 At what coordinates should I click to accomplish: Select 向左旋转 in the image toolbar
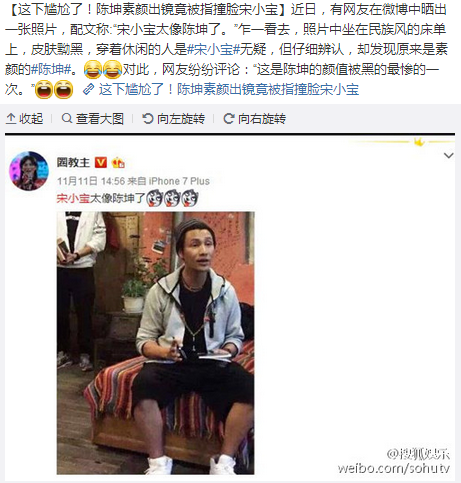181,119
